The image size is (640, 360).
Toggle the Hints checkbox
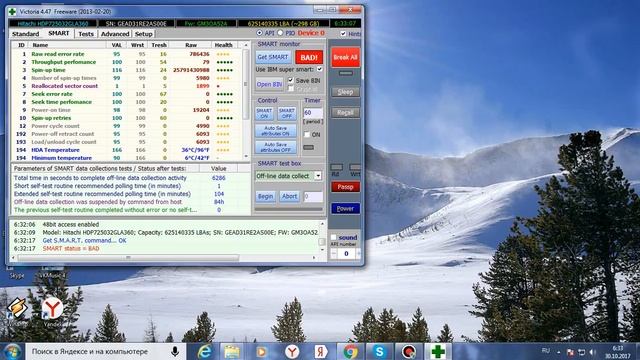pos(343,33)
